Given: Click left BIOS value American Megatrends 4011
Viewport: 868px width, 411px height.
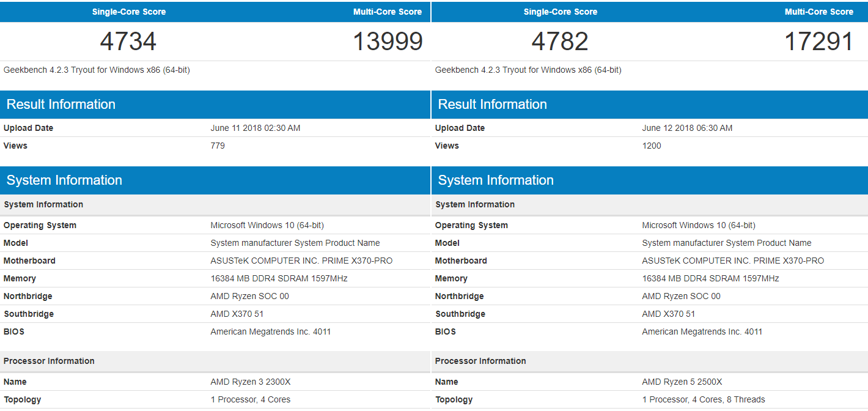Looking at the screenshot, I should tap(271, 331).
